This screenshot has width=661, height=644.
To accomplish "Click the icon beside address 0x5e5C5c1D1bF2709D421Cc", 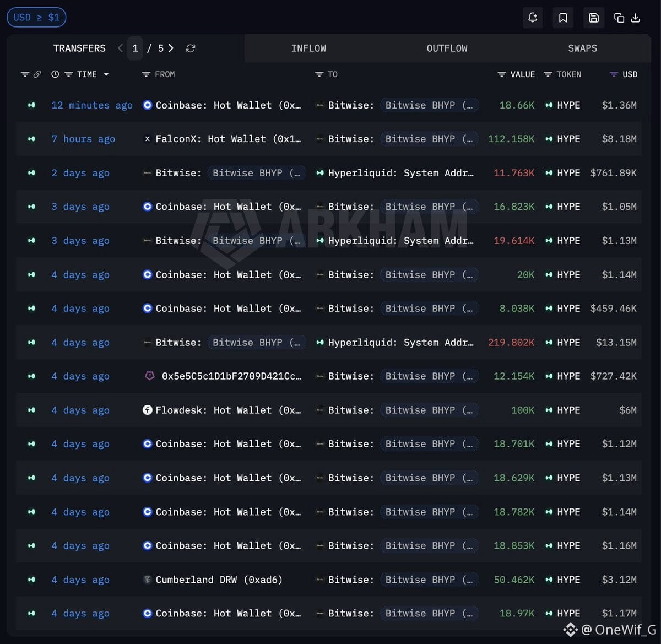I will tap(149, 376).
